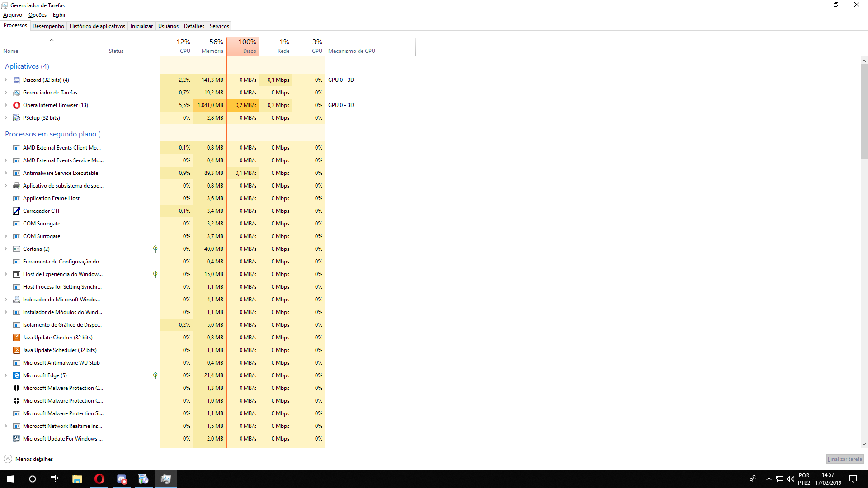Expand the Gerenciador de Tarefas process group
The height and width of the screenshot is (488, 868).
click(x=6, y=93)
